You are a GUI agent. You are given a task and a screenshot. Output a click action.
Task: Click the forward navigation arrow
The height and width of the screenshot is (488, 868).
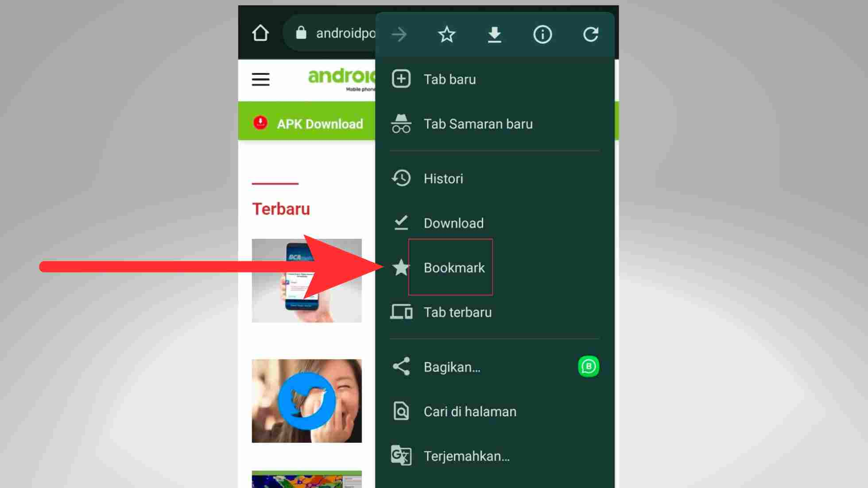pyautogui.click(x=398, y=34)
